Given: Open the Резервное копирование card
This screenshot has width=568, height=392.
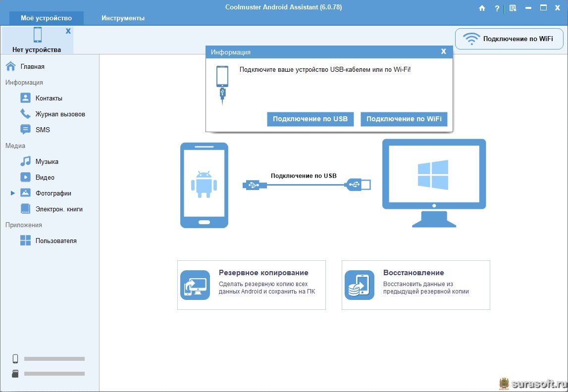Looking at the screenshot, I should pos(252,285).
